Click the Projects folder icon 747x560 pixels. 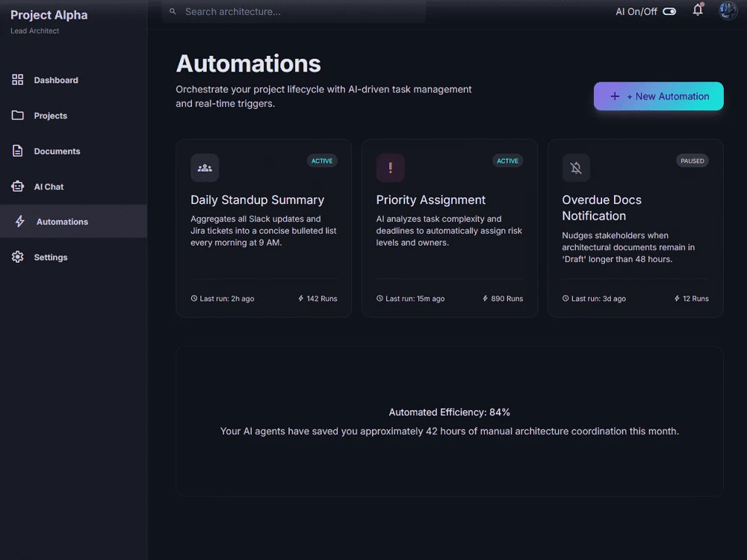(18, 115)
